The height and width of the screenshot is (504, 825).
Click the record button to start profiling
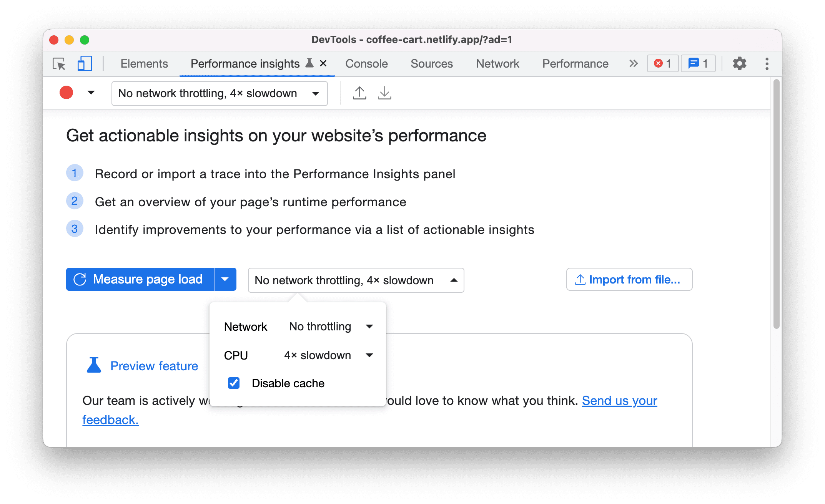67,93
